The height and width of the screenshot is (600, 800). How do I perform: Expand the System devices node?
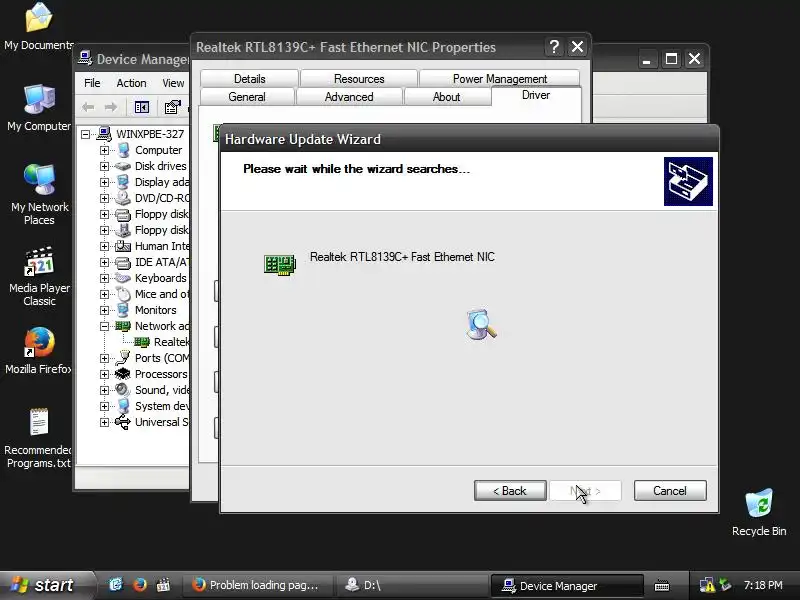tap(104, 407)
